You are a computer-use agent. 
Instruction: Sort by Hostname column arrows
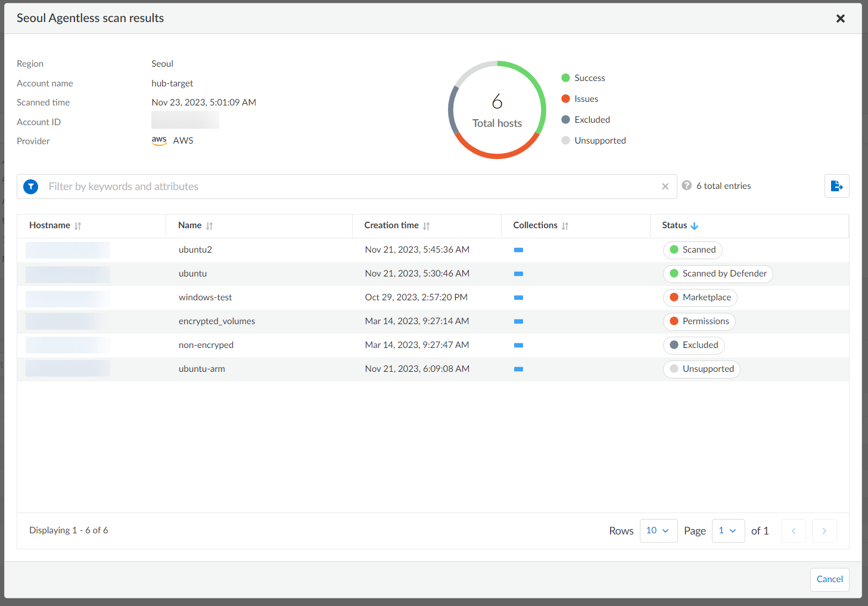(x=78, y=226)
